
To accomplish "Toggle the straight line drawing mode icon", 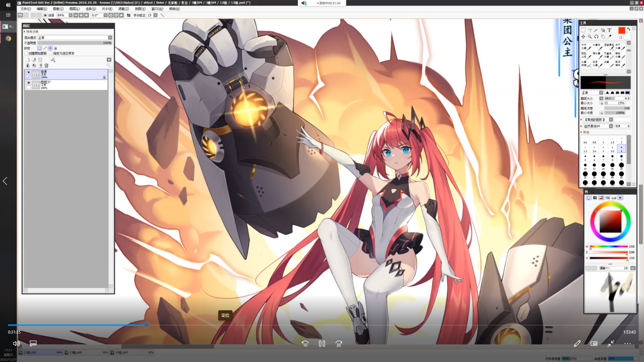I will point(162,15).
